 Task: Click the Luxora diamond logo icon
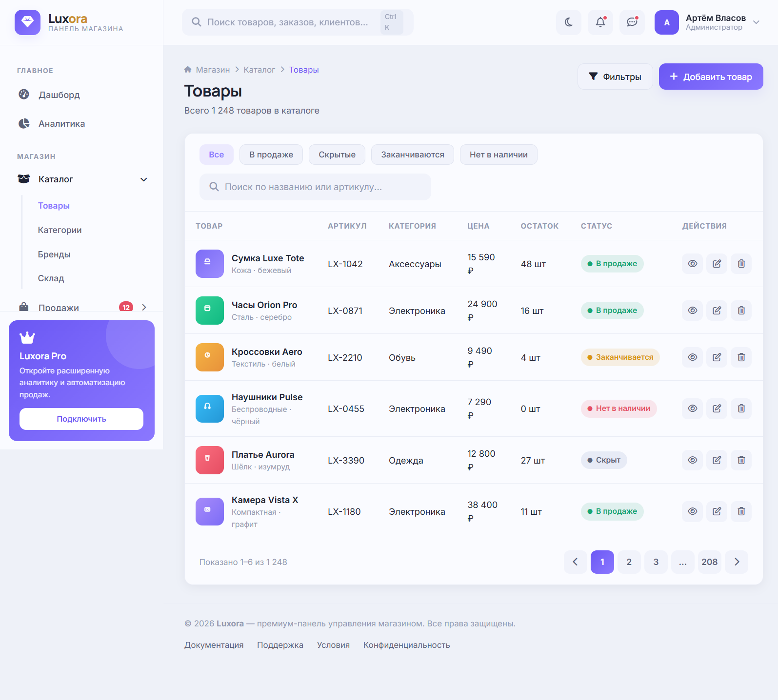point(27,22)
